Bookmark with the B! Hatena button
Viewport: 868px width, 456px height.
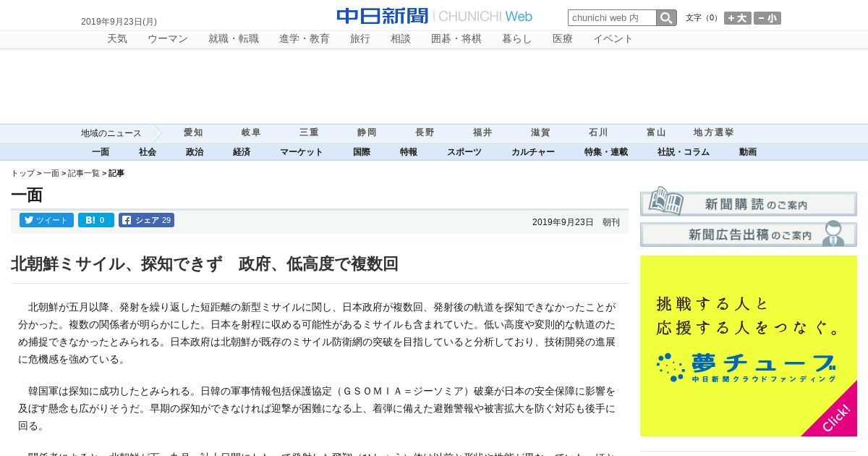click(96, 220)
